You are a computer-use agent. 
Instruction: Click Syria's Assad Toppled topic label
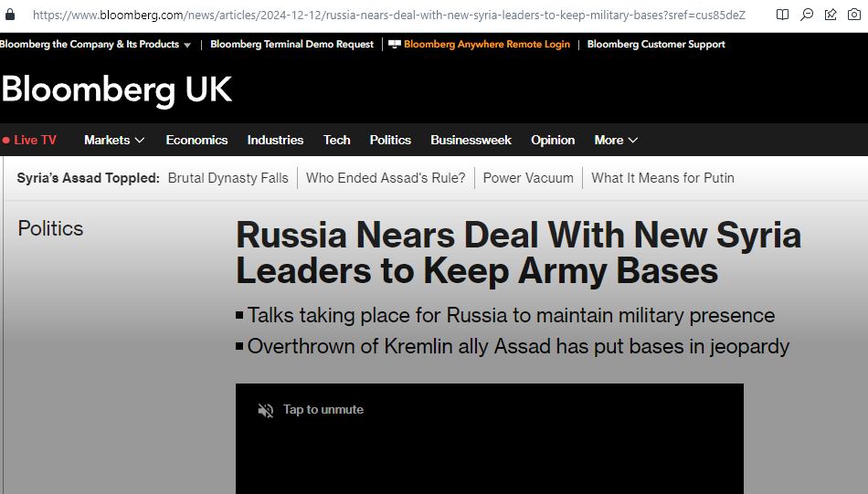click(x=88, y=178)
